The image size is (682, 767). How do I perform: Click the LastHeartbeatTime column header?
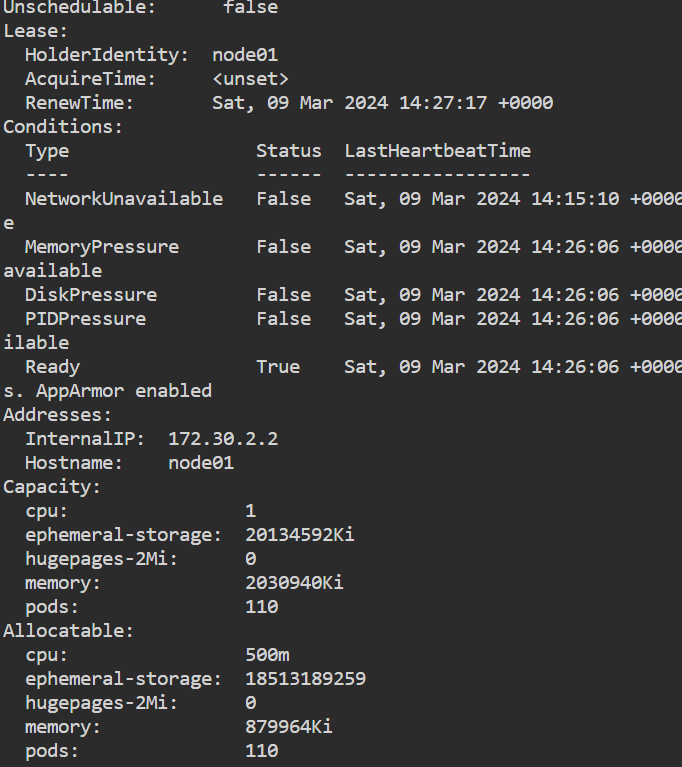pyautogui.click(x=437, y=151)
